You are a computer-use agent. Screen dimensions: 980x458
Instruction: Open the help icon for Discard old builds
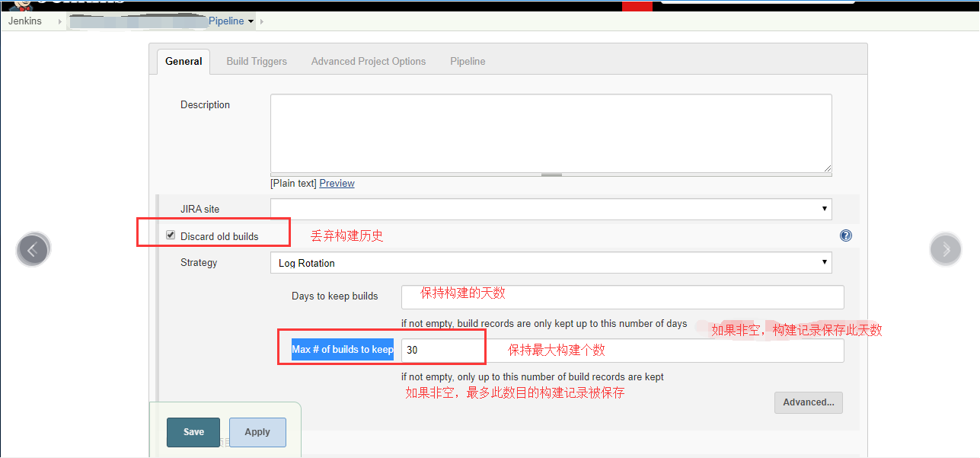845,235
